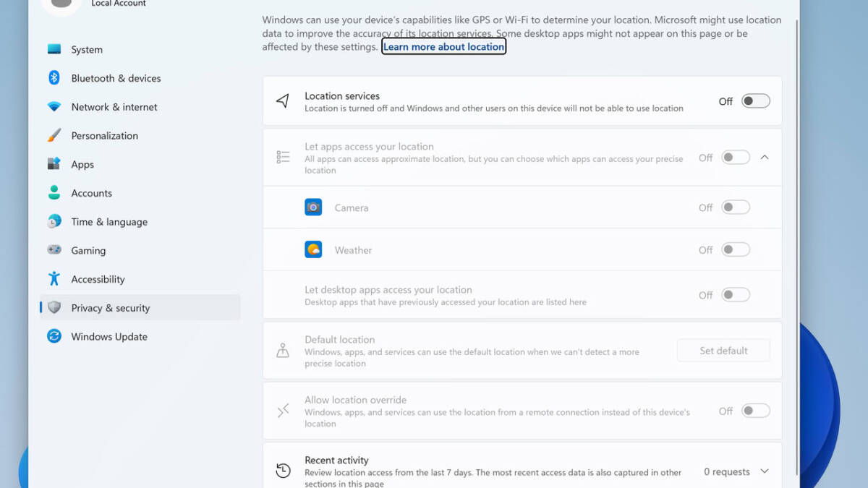The height and width of the screenshot is (488, 868).
Task: Click the settings page vertical scrollbar
Action: (x=797, y=246)
